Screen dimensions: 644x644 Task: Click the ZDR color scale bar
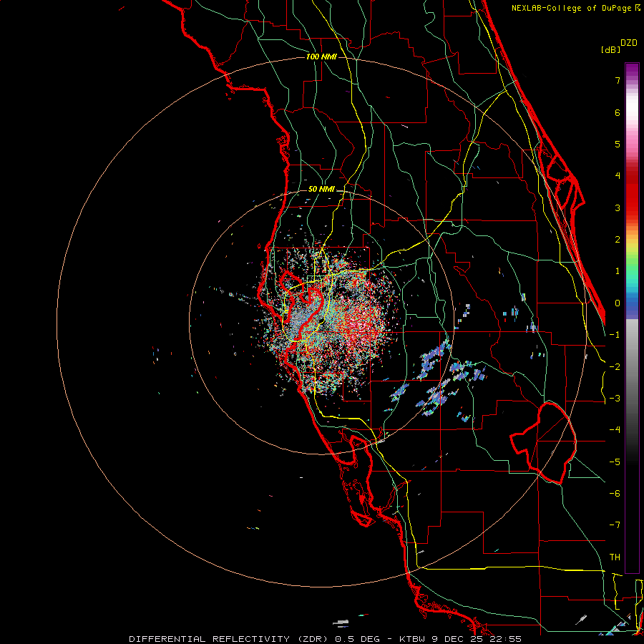(x=632, y=318)
